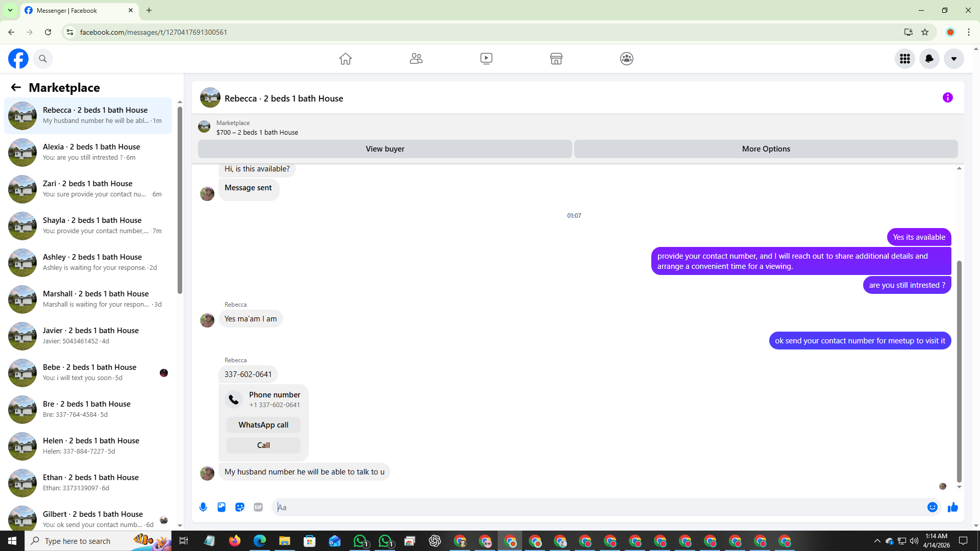Open the account dropdown arrow

point(953,59)
